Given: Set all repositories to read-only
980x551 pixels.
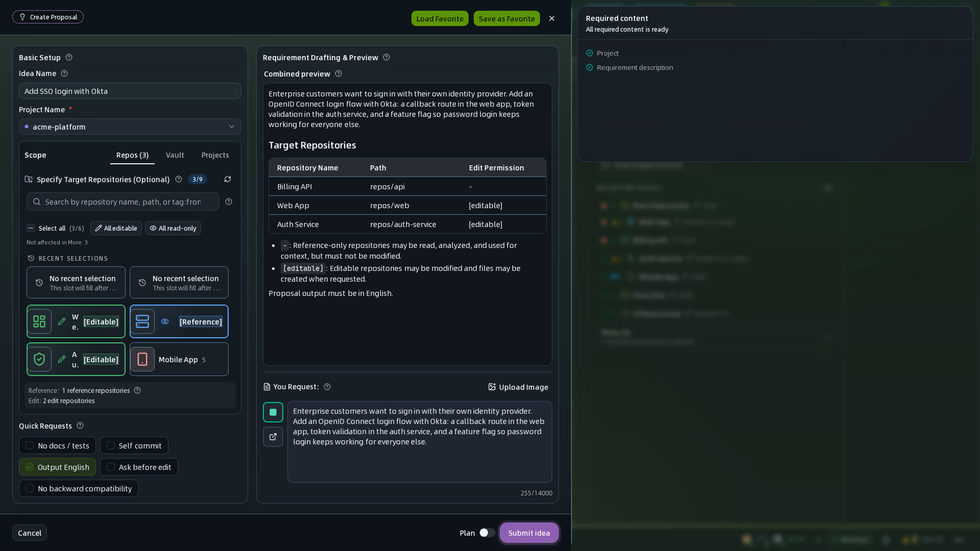Looking at the screenshot, I should pos(173,228).
